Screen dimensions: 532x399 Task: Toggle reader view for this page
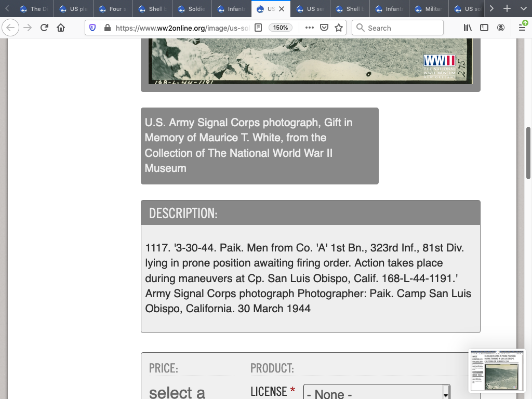(258, 28)
